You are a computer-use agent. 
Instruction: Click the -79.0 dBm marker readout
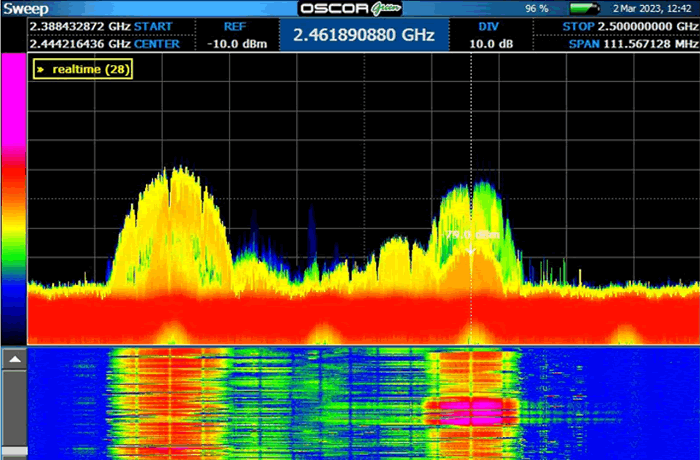click(x=472, y=235)
